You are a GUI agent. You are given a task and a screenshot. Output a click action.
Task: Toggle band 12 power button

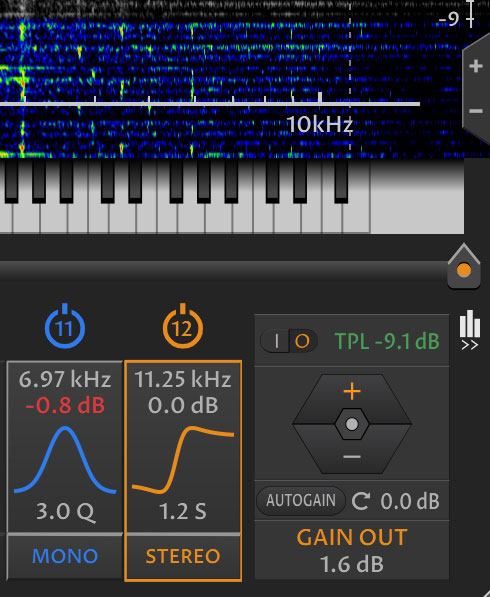tap(183, 326)
